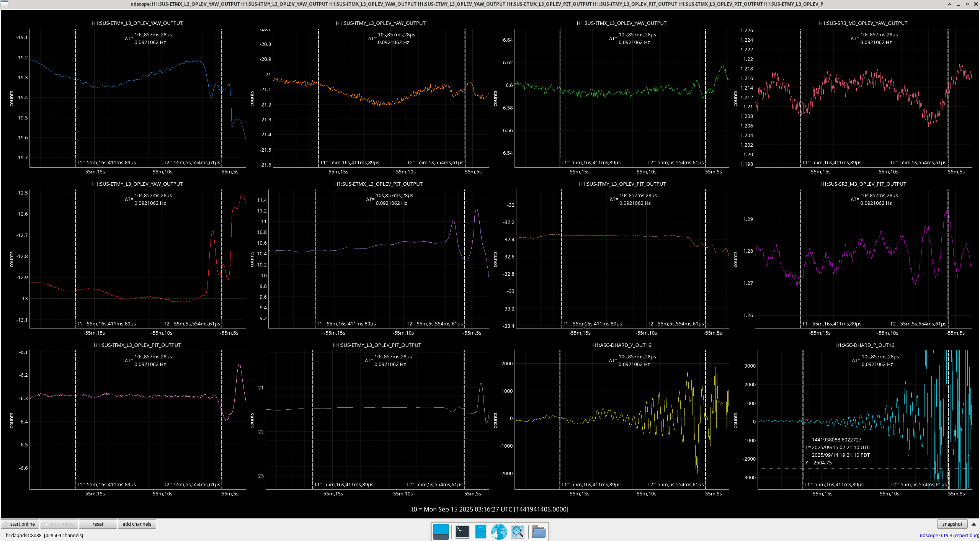980x541 pixels.
Task: Launch the web browser globe icon
Action: tap(499, 531)
